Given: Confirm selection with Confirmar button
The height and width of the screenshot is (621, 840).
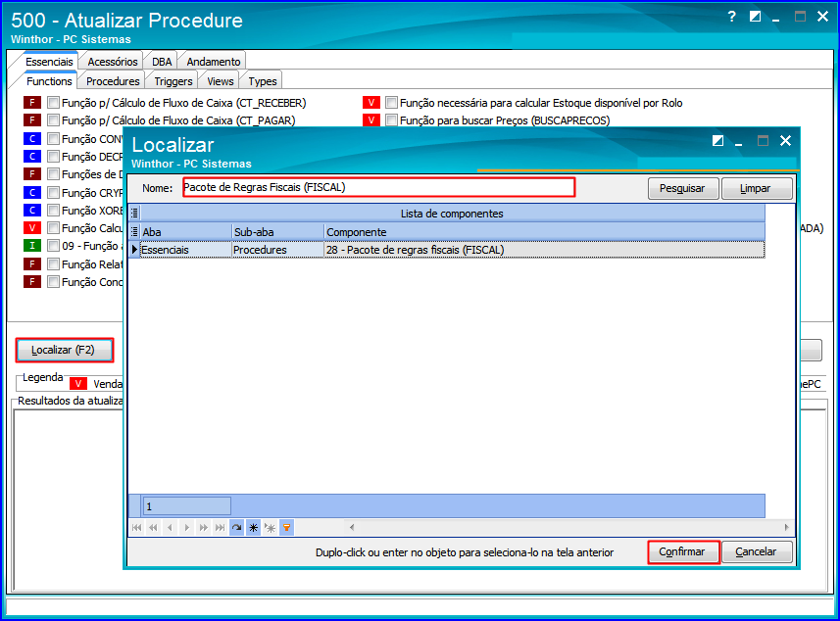Looking at the screenshot, I should pyautogui.click(x=682, y=551).
